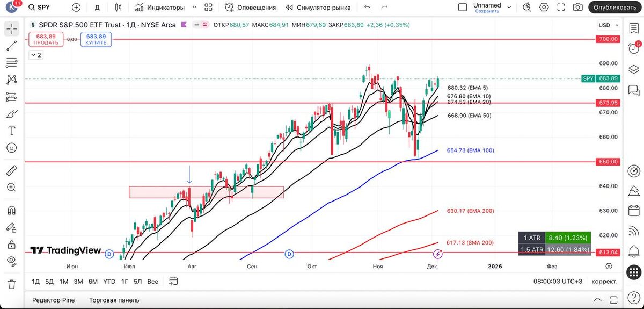Toggle the indicator values pill in legend

coord(202,25)
